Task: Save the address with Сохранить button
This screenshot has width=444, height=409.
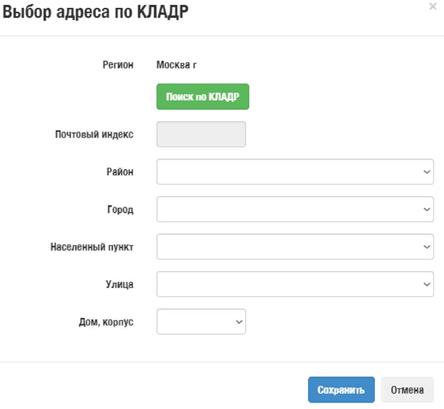Action: click(341, 390)
